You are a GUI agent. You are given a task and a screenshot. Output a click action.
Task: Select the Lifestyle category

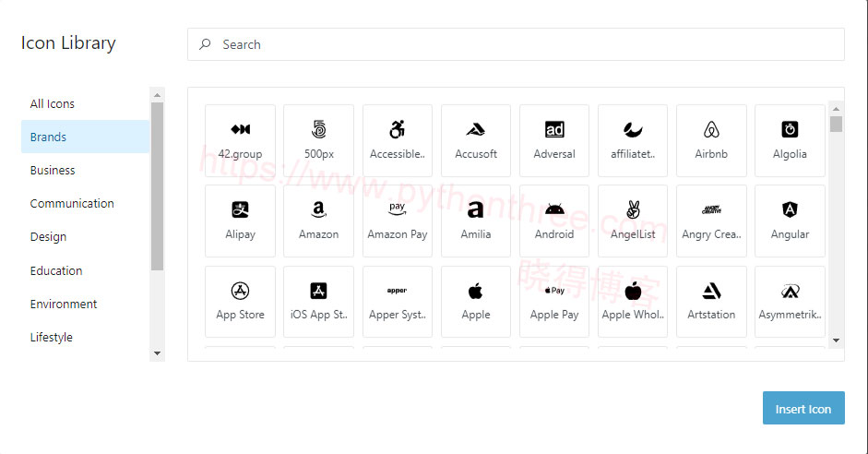(x=85, y=337)
